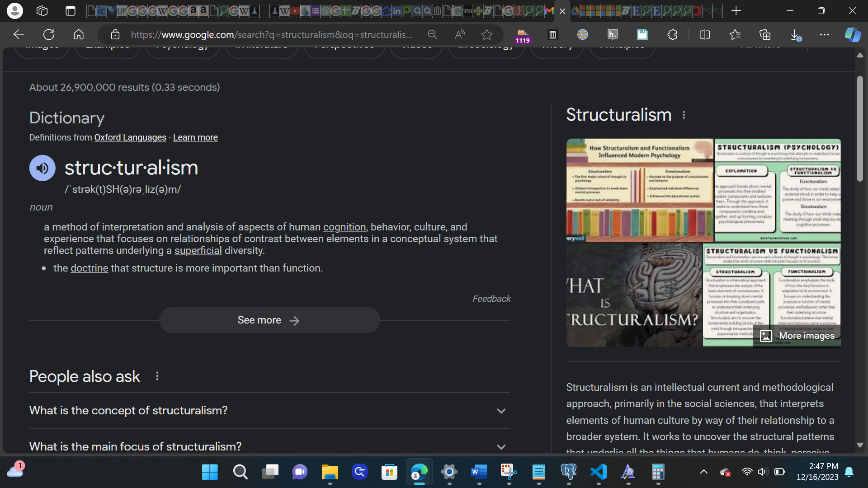The height and width of the screenshot is (488, 868).
Task: Open Copilot sidebar icon
Action: [853, 34]
